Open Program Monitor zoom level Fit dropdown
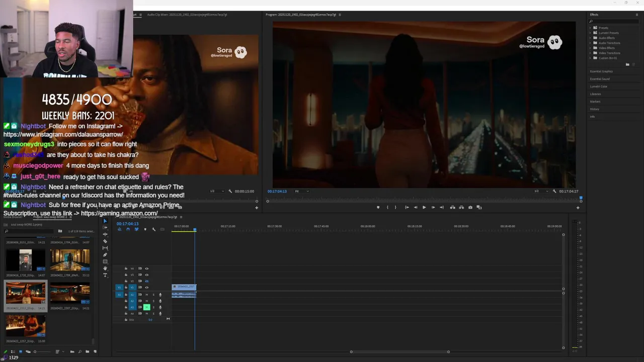644x362 pixels. click(x=302, y=191)
